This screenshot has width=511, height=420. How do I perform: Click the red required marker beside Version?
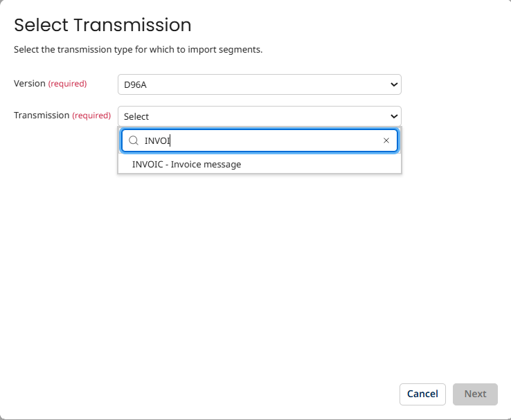tap(67, 84)
